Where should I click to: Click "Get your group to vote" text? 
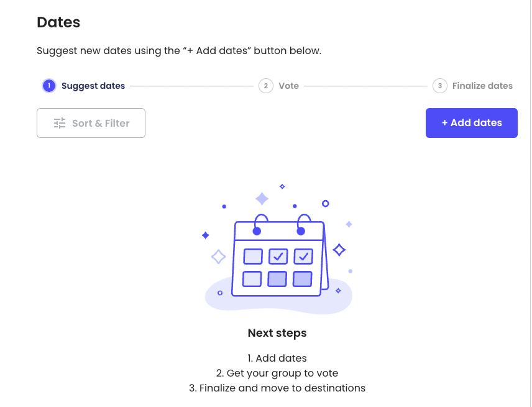[x=277, y=373]
